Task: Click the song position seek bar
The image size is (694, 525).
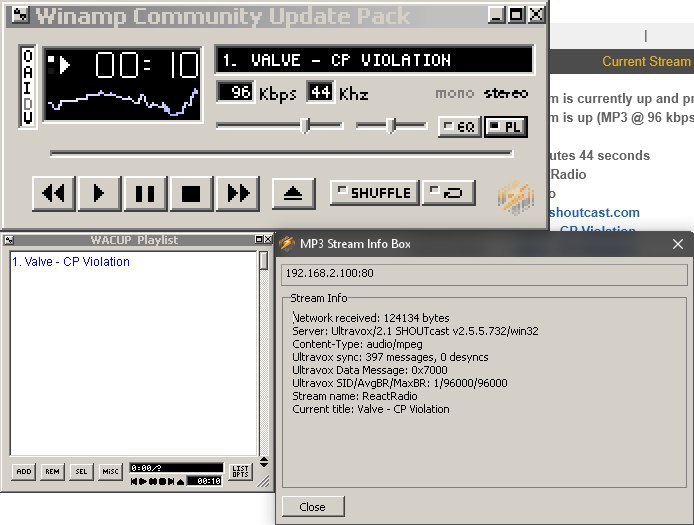Action: [281, 153]
